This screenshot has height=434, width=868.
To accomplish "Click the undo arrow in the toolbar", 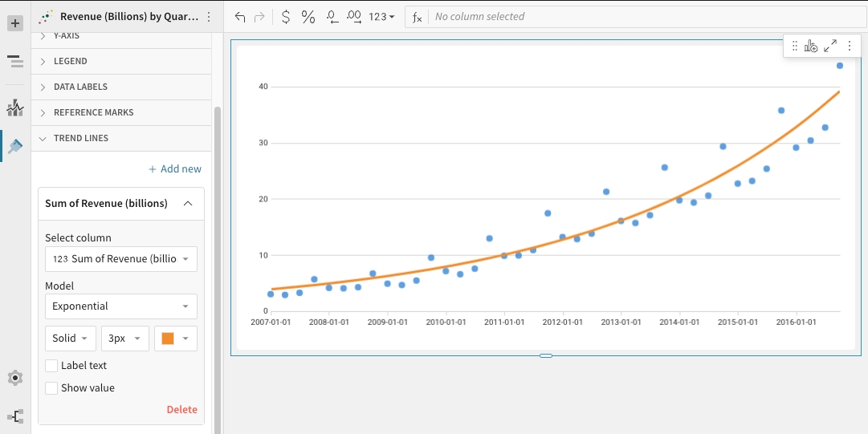I will click(240, 17).
